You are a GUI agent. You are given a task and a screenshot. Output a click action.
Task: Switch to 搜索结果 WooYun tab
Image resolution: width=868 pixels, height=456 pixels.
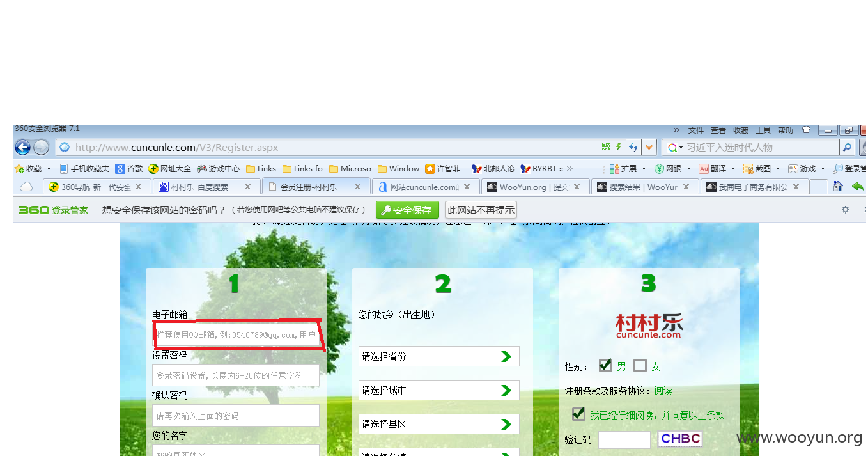click(644, 187)
